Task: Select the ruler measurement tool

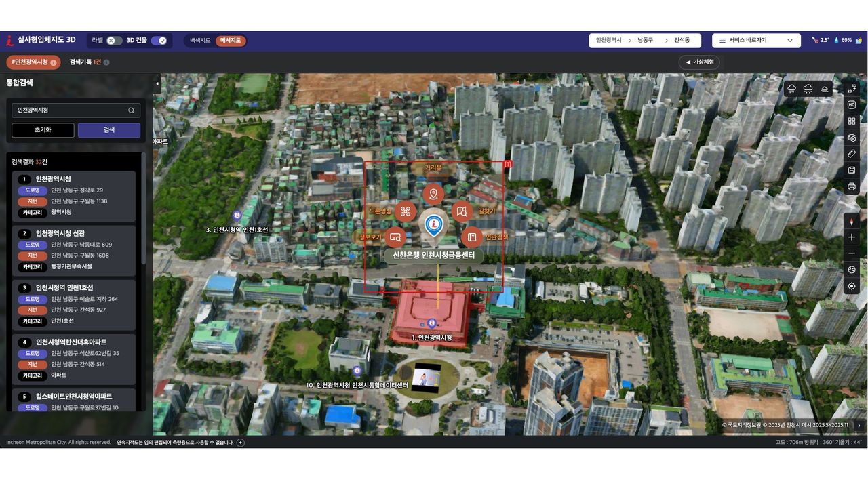Action: pos(852,154)
